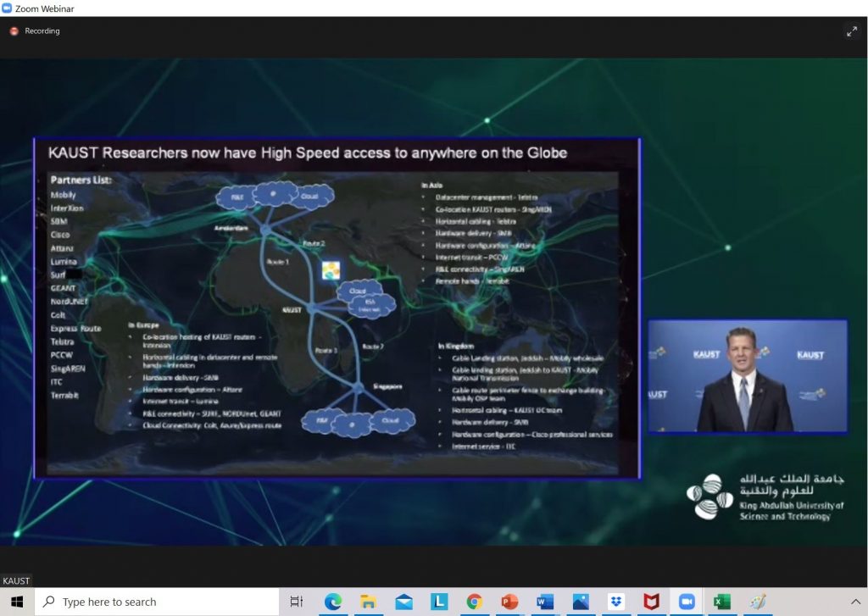Image resolution: width=868 pixels, height=616 pixels.
Task: Select 'InterXion' in the Partners list
Action: 67,208
